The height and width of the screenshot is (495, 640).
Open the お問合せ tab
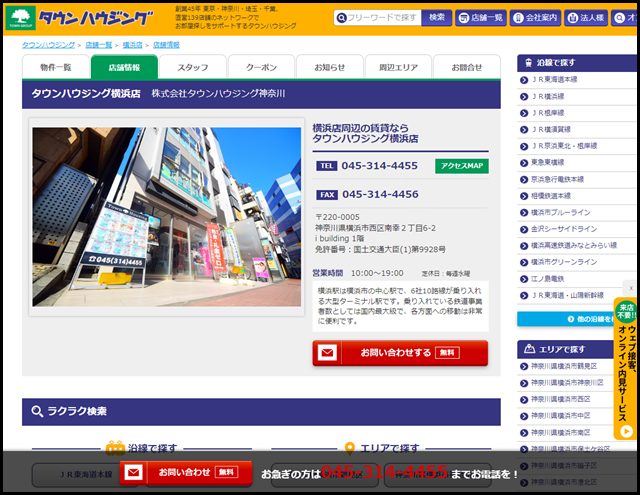point(467,67)
